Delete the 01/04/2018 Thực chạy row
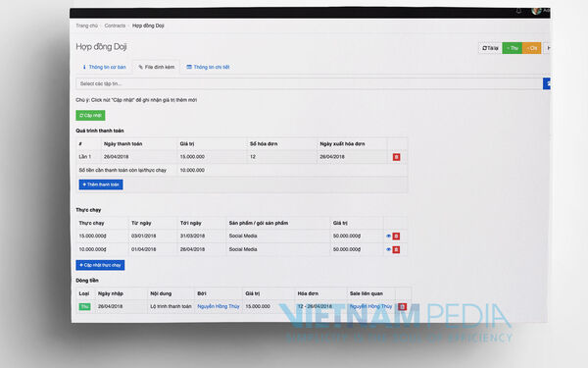Image resolution: width=588 pixels, height=368 pixels. point(396,249)
